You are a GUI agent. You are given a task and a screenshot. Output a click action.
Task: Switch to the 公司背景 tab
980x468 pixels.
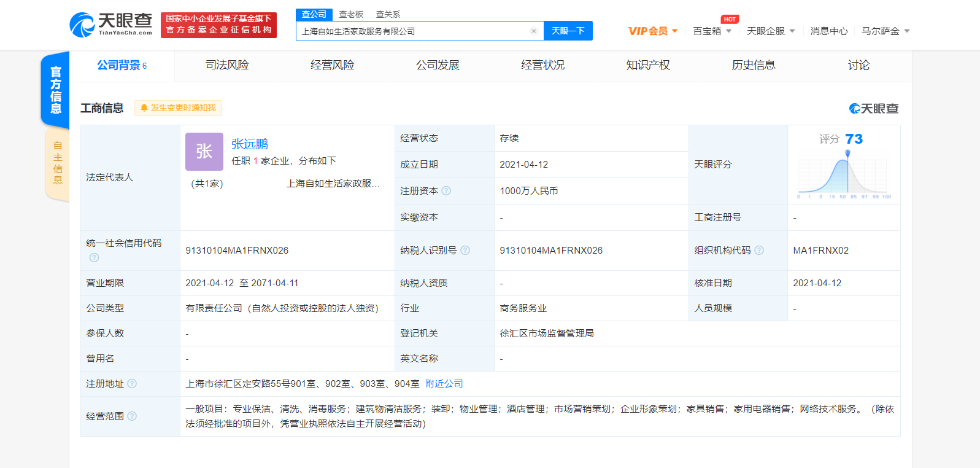coord(122,65)
